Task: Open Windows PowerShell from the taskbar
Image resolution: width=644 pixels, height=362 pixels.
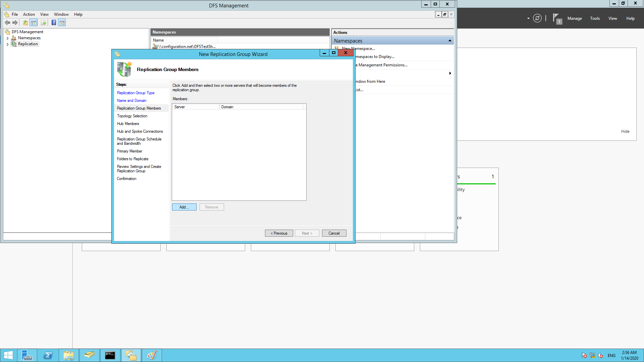Action: point(48,355)
